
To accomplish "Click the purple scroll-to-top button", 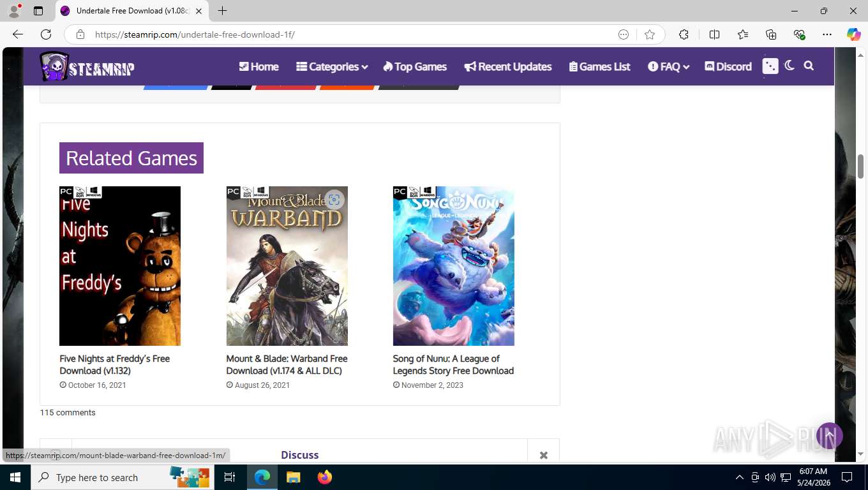I will pyautogui.click(x=830, y=436).
